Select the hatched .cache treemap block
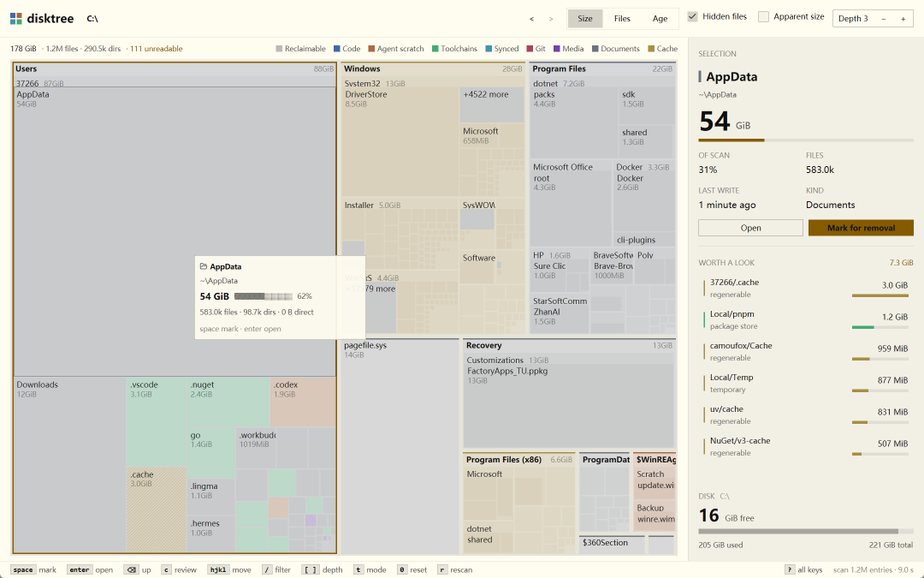 click(157, 510)
